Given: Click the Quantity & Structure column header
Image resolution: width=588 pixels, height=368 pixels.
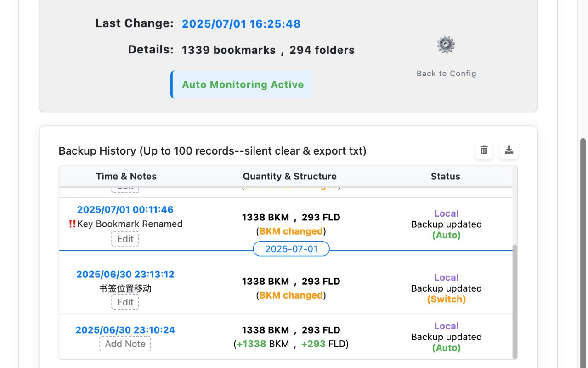Looking at the screenshot, I should (x=289, y=177).
